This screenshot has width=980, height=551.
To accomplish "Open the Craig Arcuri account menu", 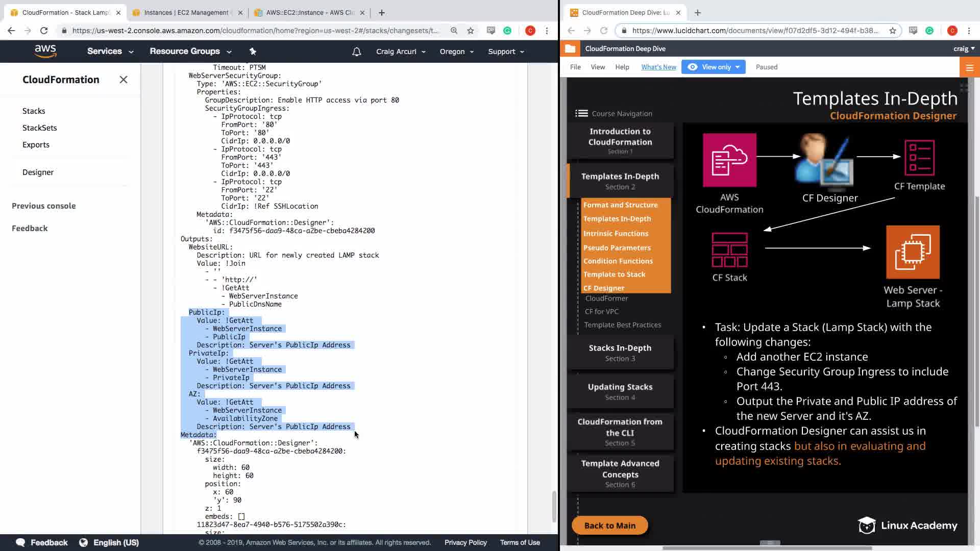I will (400, 52).
